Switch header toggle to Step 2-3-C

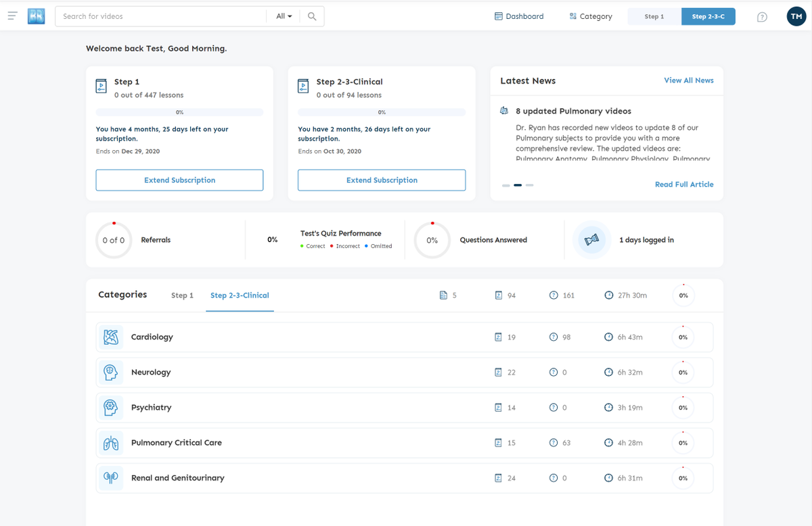point(708,16)
